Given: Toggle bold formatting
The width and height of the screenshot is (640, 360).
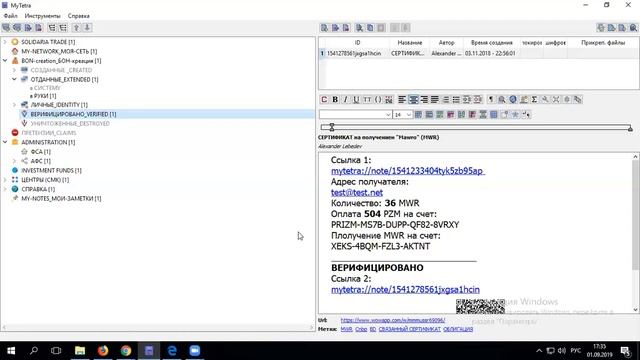Looking at the screenshot, I should point(335,99).
